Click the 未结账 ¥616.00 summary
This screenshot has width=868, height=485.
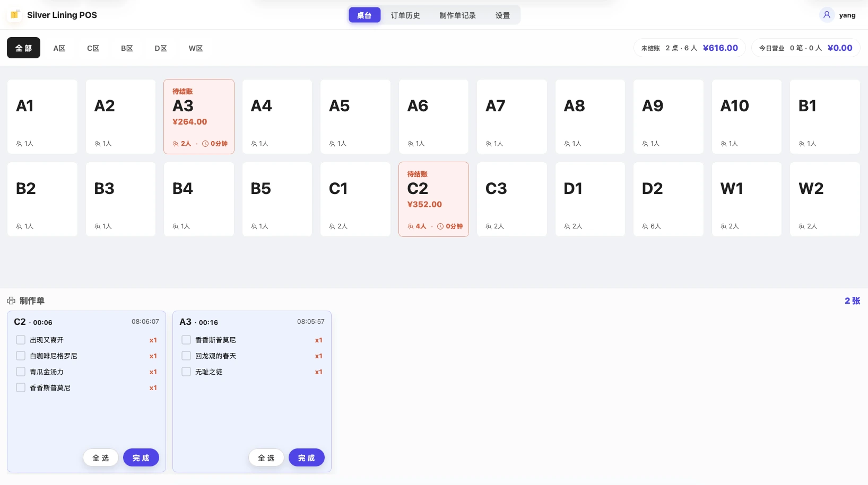690,48
